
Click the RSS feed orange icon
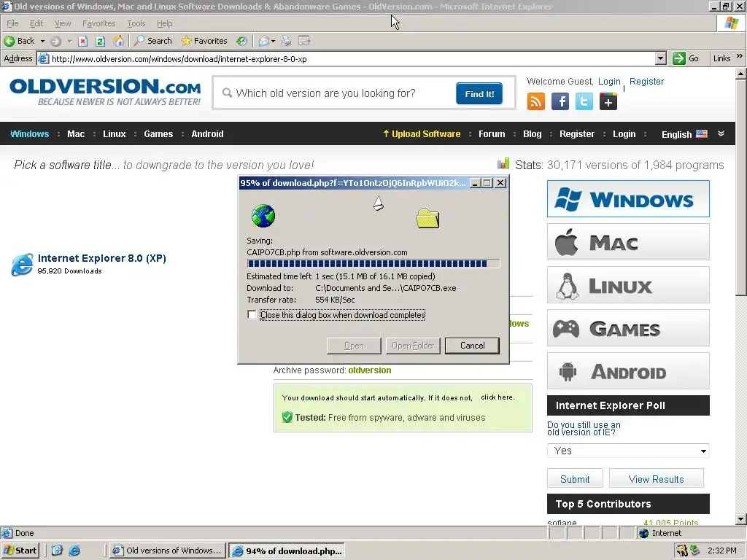point(536,101)
